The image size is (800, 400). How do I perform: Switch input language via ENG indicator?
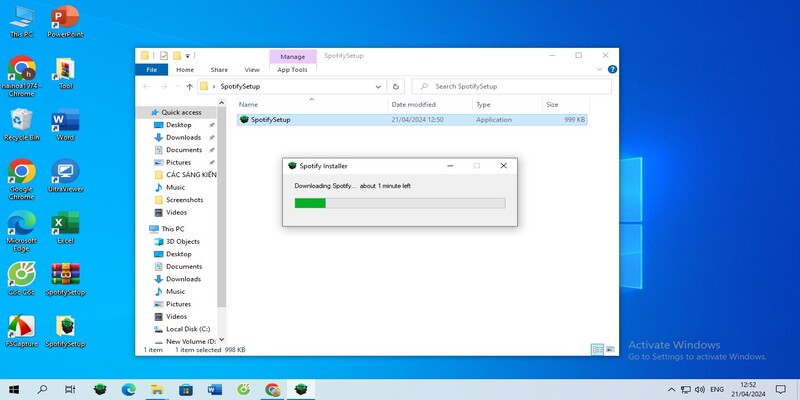coord(717,390)
